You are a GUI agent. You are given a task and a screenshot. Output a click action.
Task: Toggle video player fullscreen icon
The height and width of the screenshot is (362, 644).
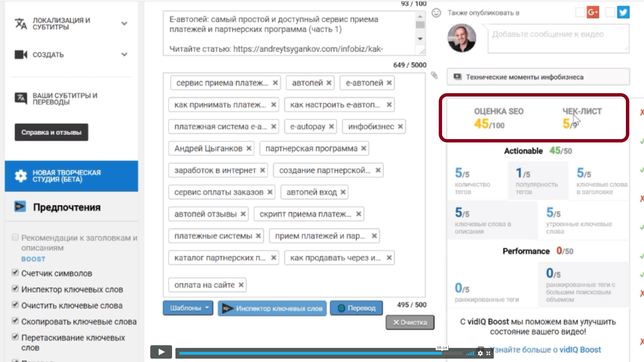tap(488, 353)
